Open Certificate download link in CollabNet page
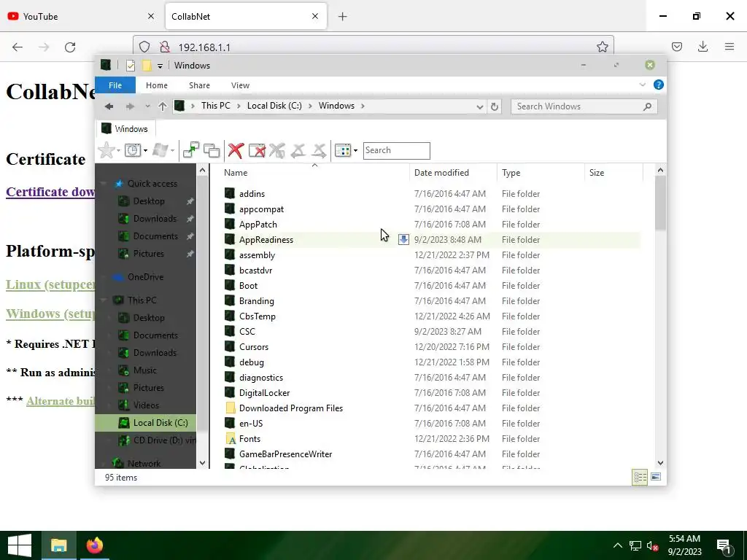Viewport: 747px width, 560px height. [50, 192]
